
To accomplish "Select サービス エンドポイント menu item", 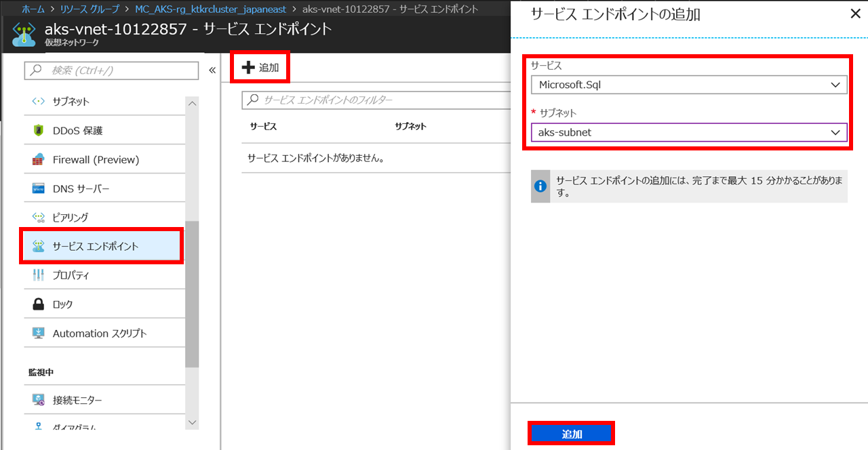I will 102,246.
